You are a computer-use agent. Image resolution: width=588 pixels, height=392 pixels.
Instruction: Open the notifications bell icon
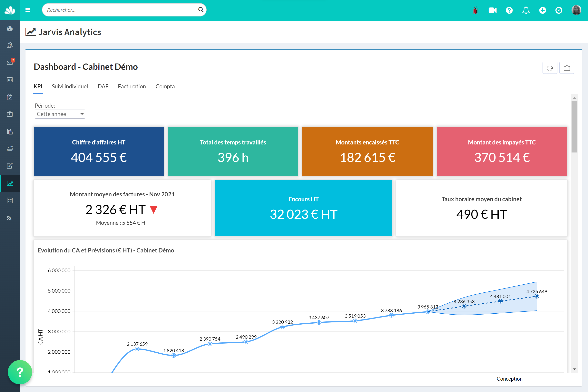tap(525, 10)
